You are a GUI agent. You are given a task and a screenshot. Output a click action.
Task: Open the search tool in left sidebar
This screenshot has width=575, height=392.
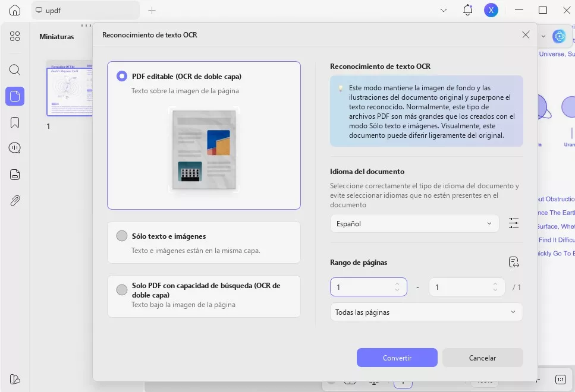15,69
